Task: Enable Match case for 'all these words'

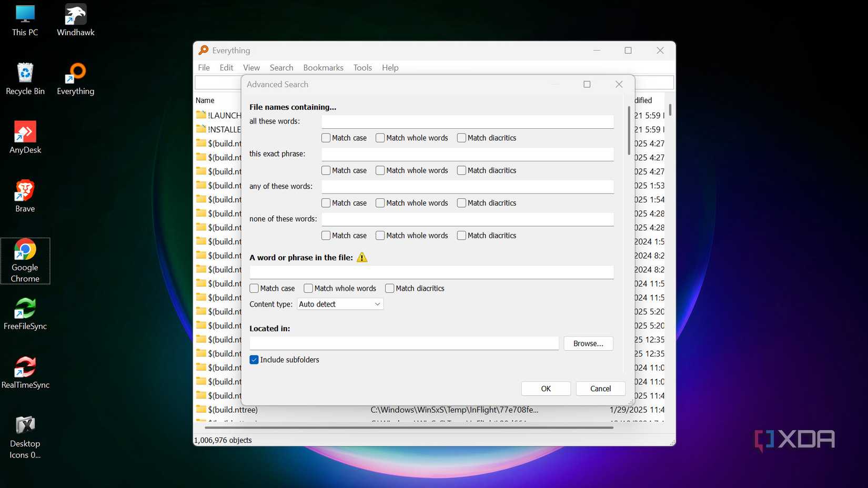Action: coord(325,138)
